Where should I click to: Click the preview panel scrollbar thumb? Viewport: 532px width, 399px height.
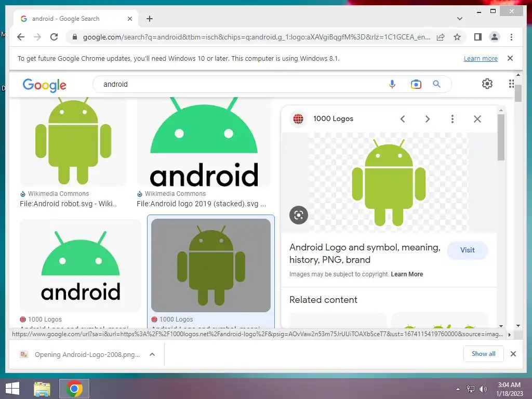[x=501, y=137]
